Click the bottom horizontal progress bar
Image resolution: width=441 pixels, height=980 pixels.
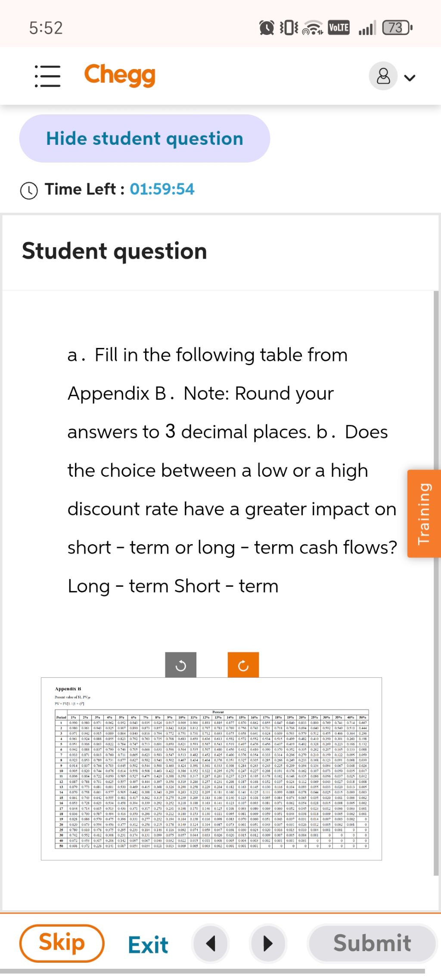click(212, 971)
